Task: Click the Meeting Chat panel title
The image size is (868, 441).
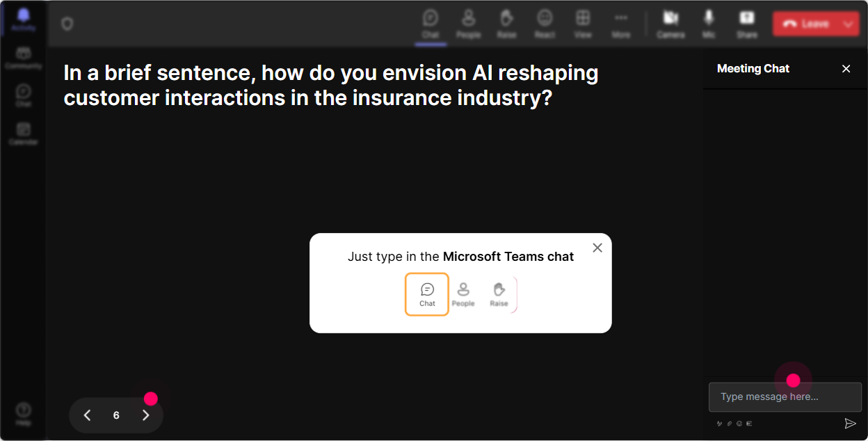Action: [x=753, y=68]
